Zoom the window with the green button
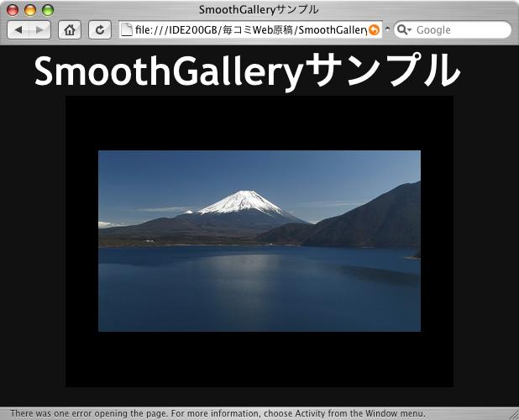 (x=48, y=10)
